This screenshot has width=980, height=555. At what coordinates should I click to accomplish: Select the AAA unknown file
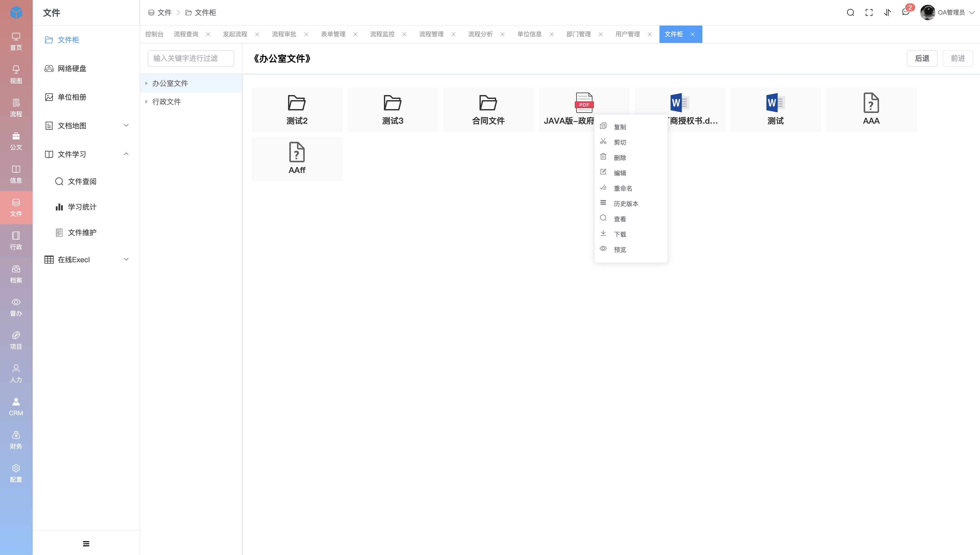[871, 109]
